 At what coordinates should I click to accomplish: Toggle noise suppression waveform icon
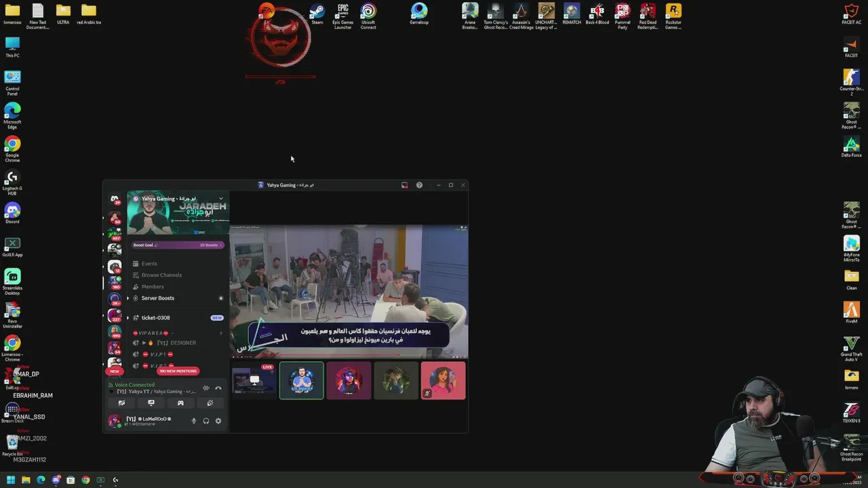pyautogui.click(x=206, y=388)
